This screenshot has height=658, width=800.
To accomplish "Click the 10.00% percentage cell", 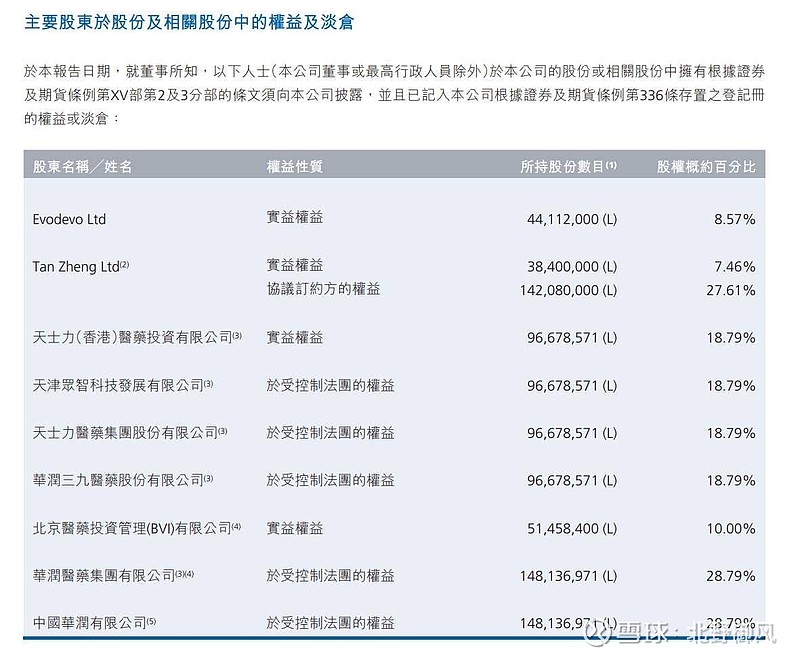I will coord(731,528).
